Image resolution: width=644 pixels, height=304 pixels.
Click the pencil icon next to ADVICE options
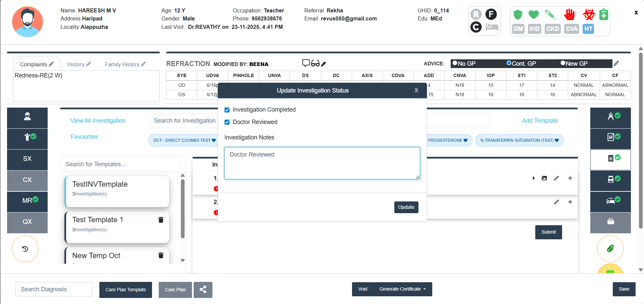click(x=616, y=63)
